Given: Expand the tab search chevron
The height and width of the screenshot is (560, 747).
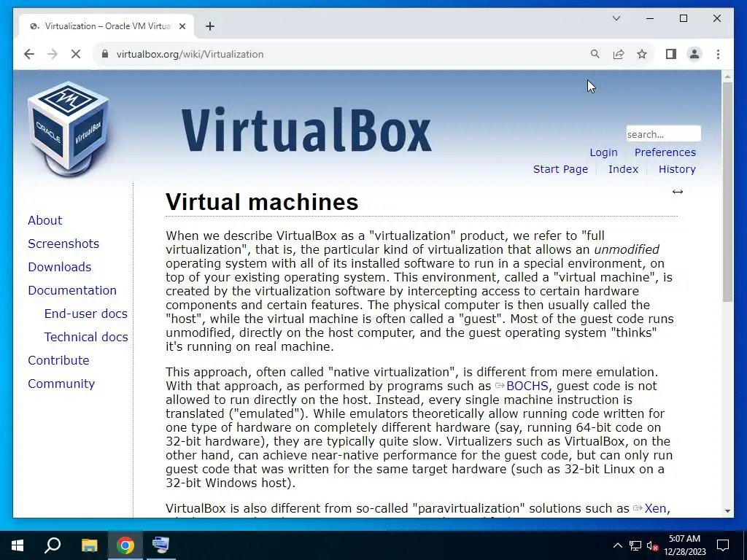Looking at the screenshot, I should 616,18.
